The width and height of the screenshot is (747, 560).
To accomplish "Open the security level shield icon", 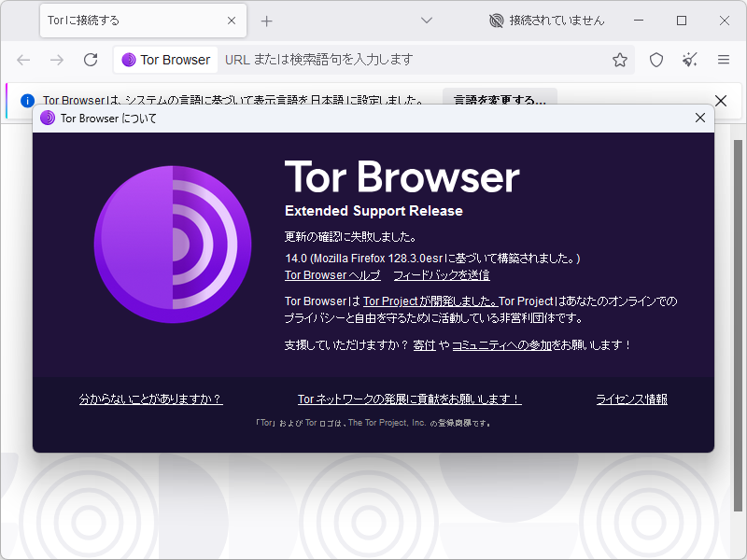I will 655,59.
